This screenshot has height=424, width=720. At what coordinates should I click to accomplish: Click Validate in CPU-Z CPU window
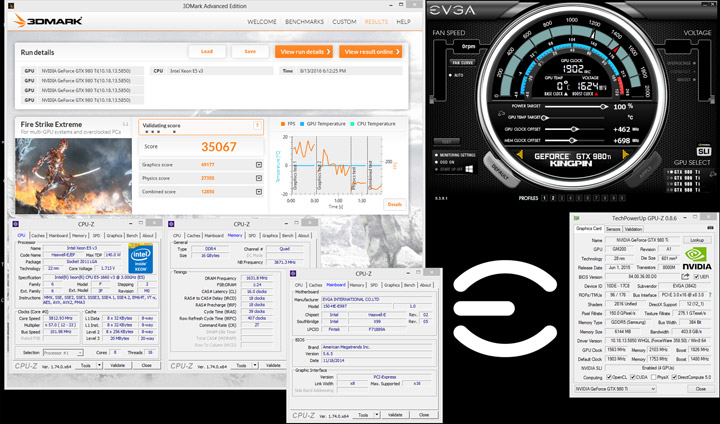[118, 365]
